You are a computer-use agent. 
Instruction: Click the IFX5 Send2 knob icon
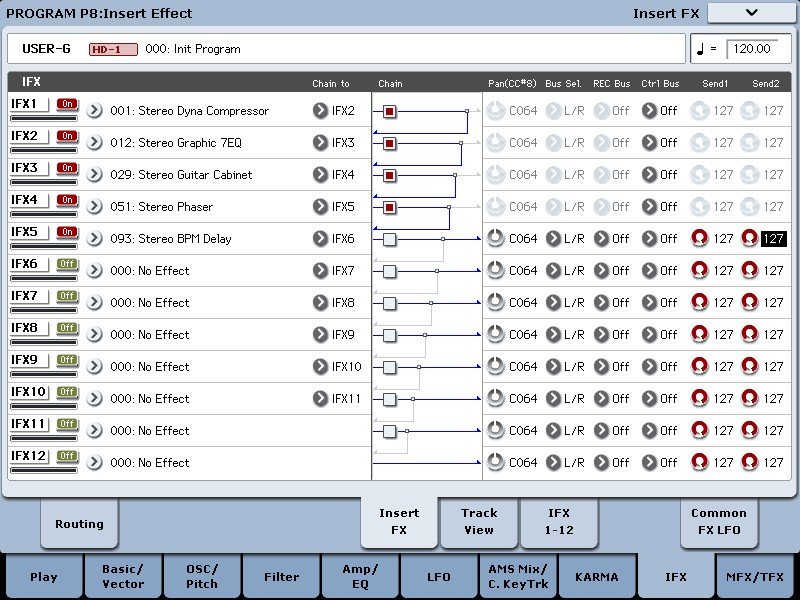click(x=750, y=239)
